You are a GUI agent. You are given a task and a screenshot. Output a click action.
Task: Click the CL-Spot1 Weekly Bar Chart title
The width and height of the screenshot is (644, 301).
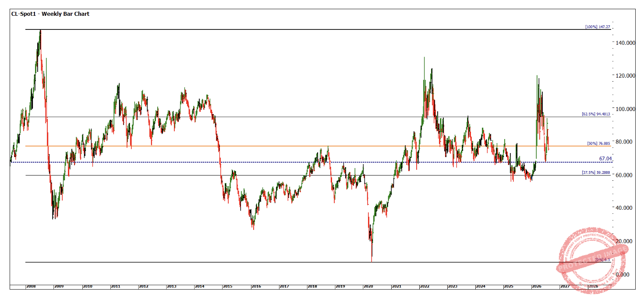[50, 14]
